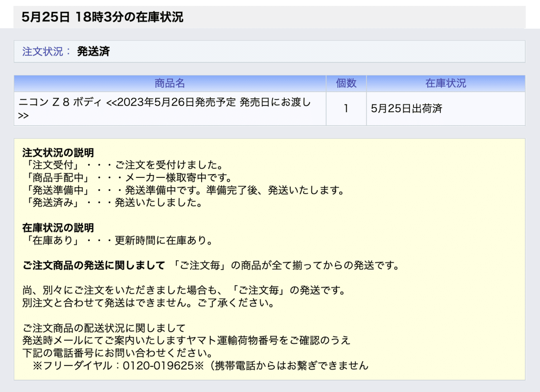Screen dimensions: 540x392
Task: Click the ニコン Z 8 ボディ product name cell
Action: tap(170, 109)
